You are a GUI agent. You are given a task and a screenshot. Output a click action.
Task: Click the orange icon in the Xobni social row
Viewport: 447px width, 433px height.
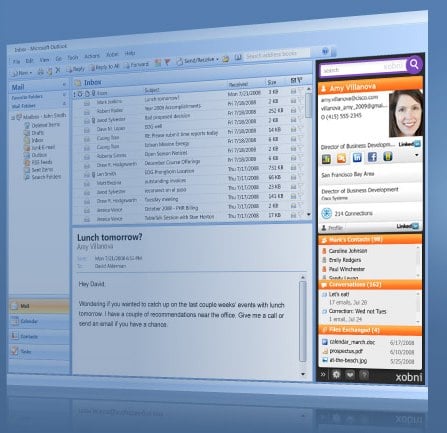point(341,158)
